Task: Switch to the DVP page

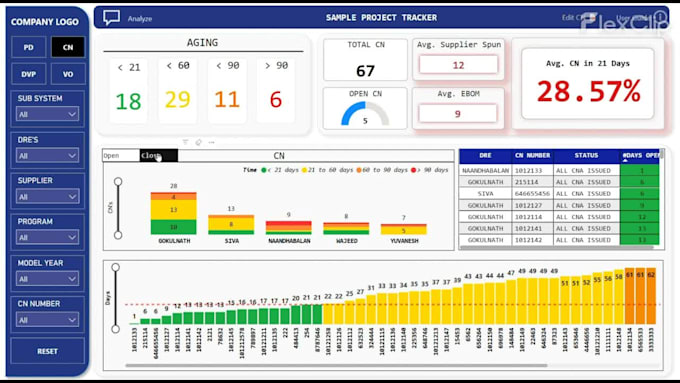Action: [29, 74]
